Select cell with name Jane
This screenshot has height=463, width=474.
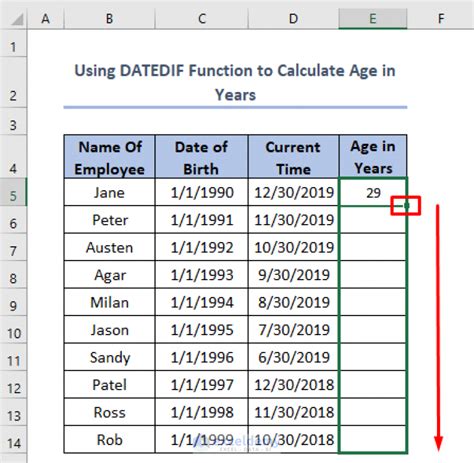tap(109, 192)
